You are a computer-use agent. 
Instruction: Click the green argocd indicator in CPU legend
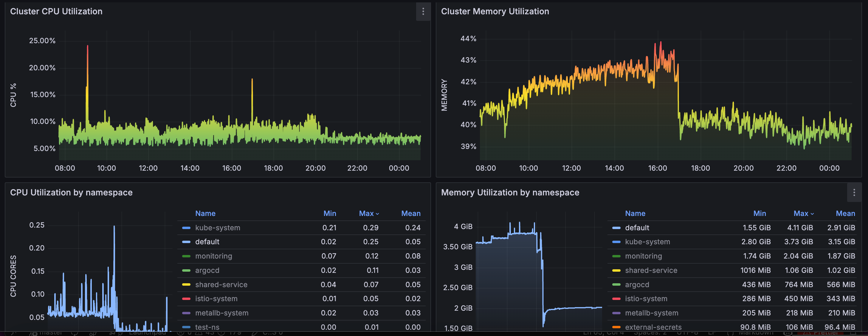186,271
